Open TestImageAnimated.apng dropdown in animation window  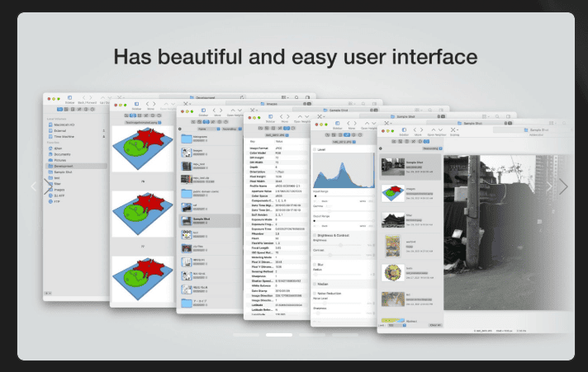[x=143, y=123]
